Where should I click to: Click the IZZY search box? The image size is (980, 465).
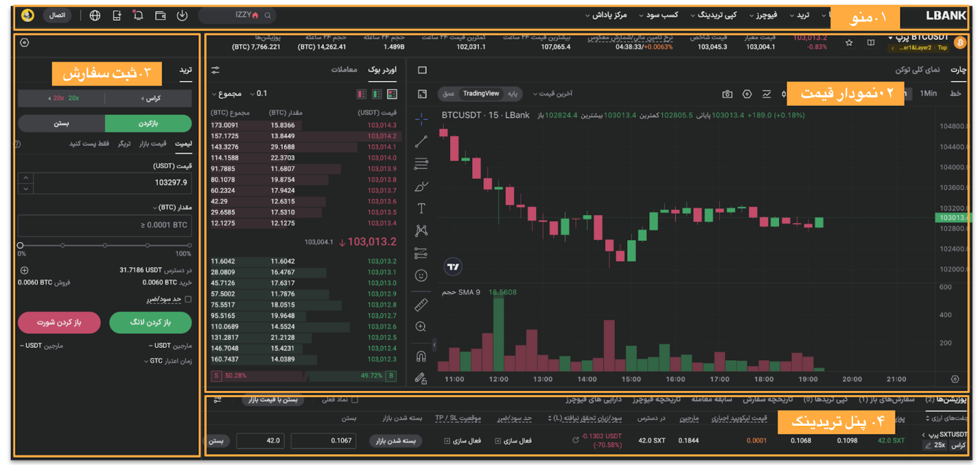(236, 15)
